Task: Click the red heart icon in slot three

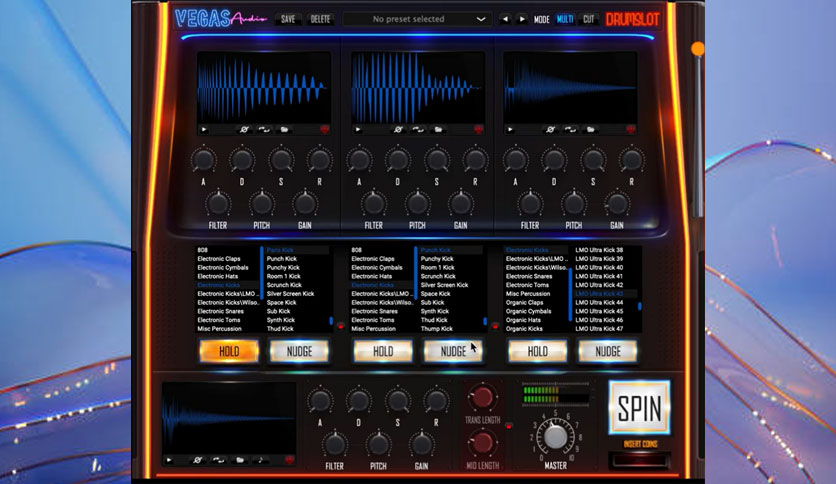Action: pyautogui.click(x=631, y=130)
